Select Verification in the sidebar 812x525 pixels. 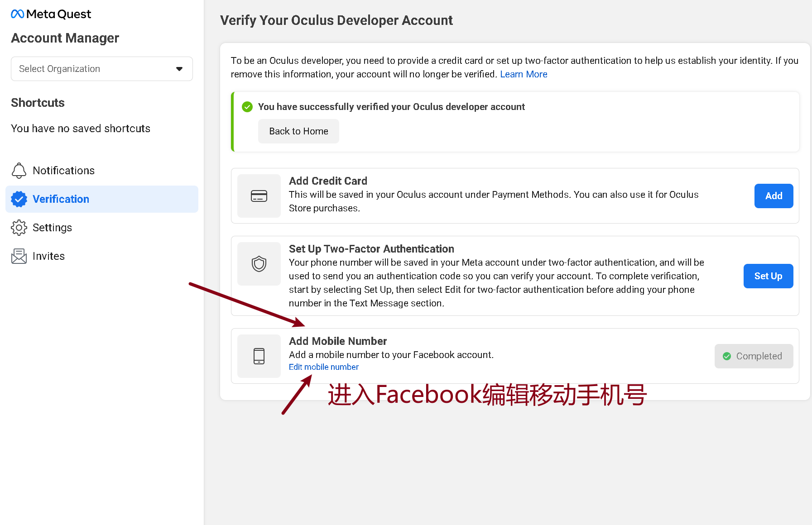point(102,199)
